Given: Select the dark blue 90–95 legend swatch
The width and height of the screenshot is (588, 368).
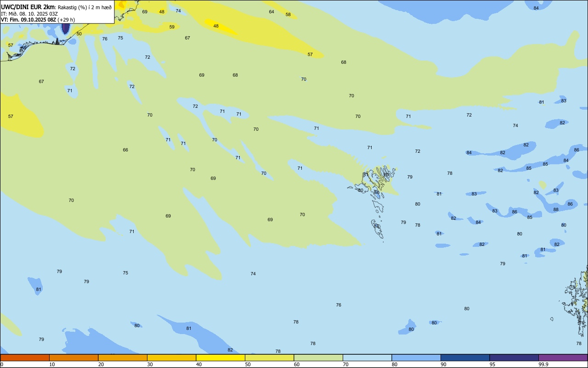Looking at the screenshot, I should click(465, 357).
